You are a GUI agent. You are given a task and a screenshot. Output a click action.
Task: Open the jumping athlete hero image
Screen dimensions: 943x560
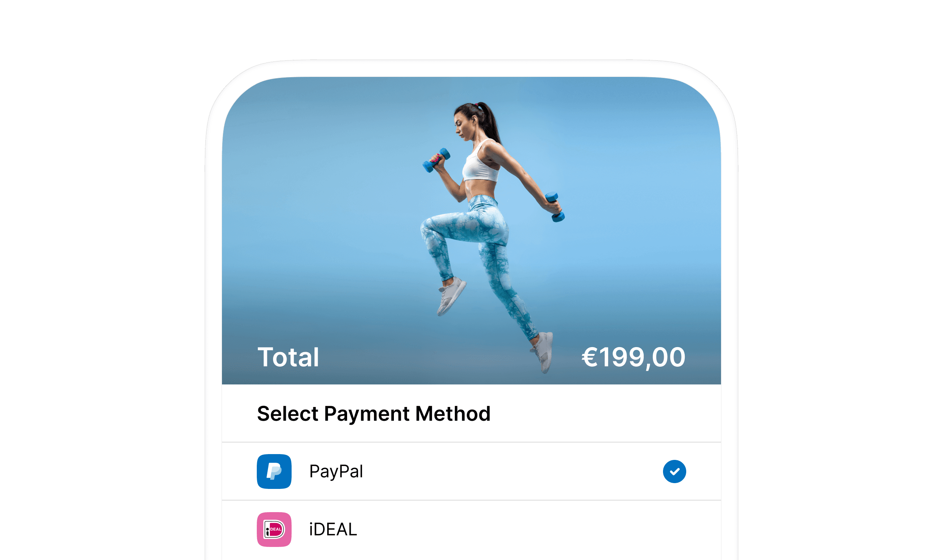point(471,231)
